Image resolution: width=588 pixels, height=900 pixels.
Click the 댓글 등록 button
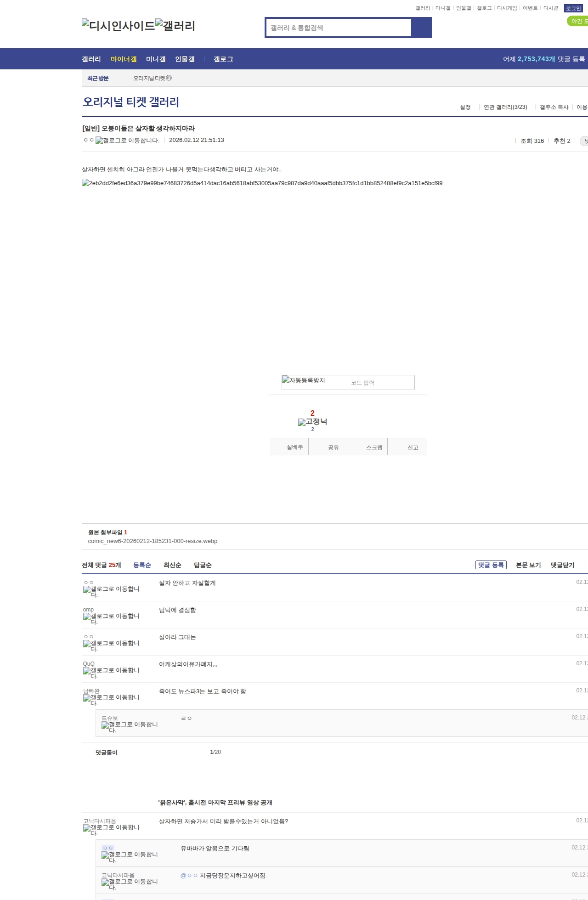[491, 565]
